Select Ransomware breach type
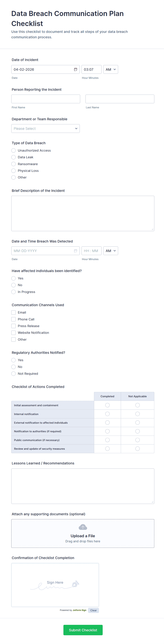The width and height of the screenshot is (164, 644). (x=14, y=164)
